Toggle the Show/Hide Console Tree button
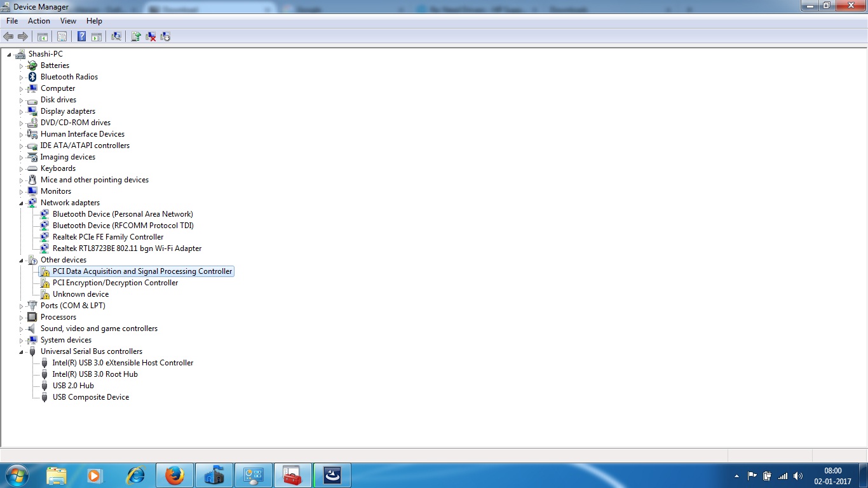The width and height of the screenshot is (868, 488). pyautogui.click(x=43, y=37)
